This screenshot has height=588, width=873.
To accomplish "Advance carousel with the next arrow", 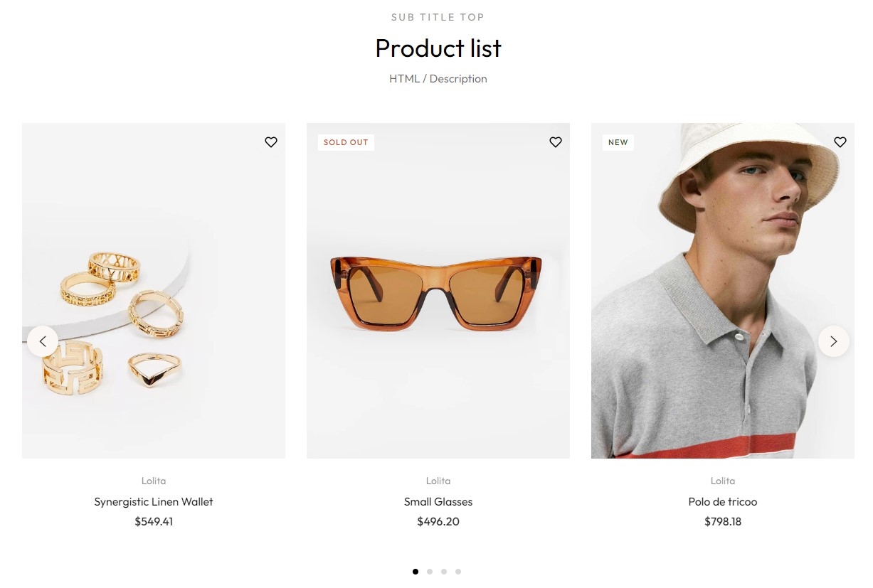I will tap(834, 341).
